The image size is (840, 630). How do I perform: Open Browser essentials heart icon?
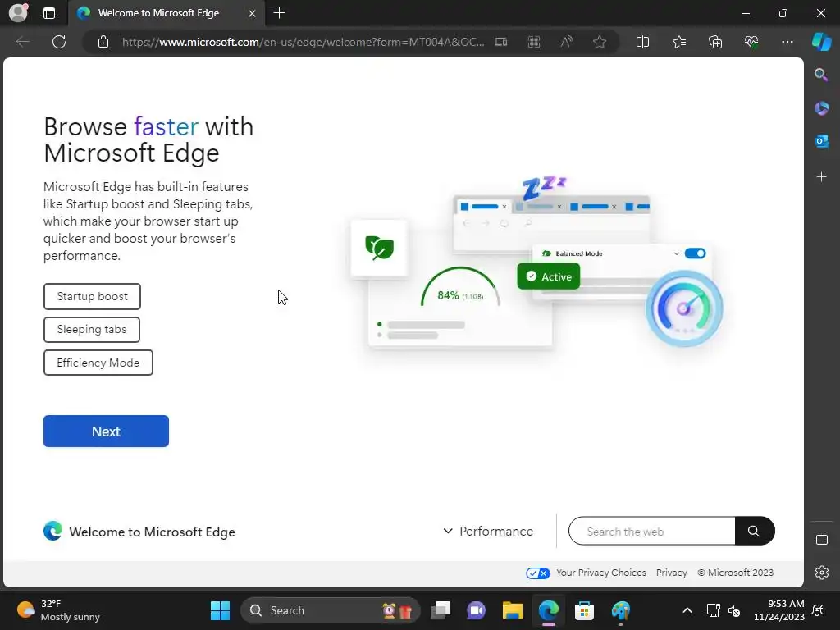751,42
